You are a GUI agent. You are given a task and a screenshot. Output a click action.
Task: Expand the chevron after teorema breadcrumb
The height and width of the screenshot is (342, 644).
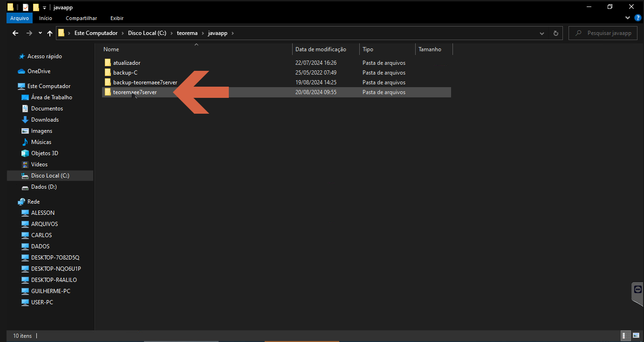(203, 33)
